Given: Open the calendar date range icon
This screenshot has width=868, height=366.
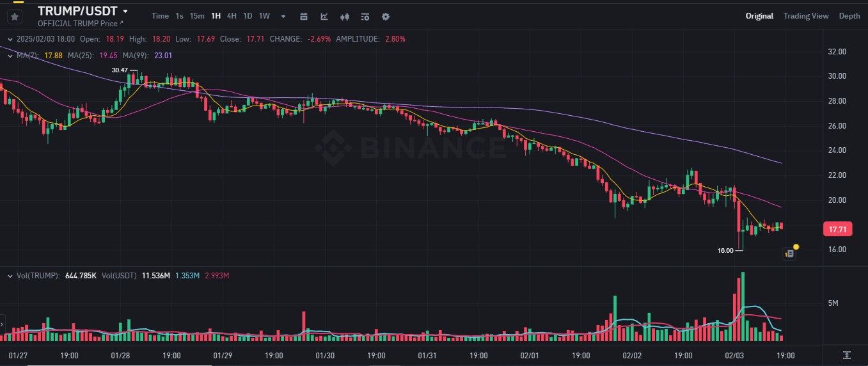Looking at the screenshot, I should pos(304,16).
